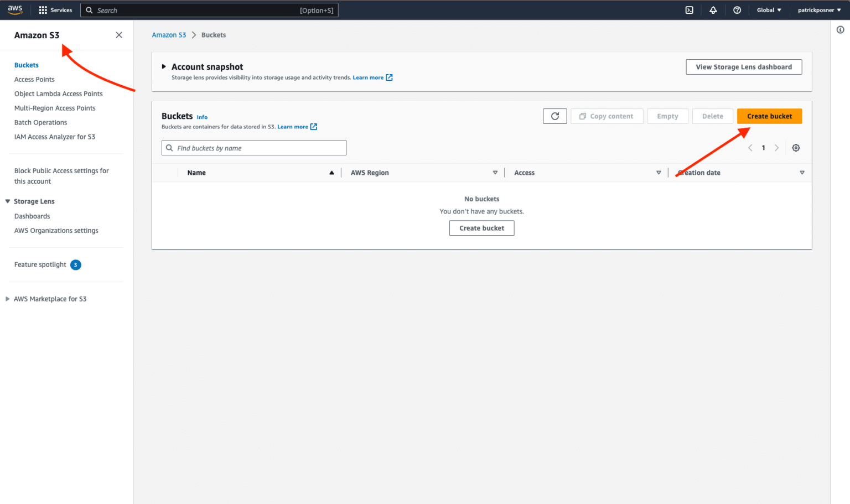Select Batch Operations in the sidebar

pos(40,122)
